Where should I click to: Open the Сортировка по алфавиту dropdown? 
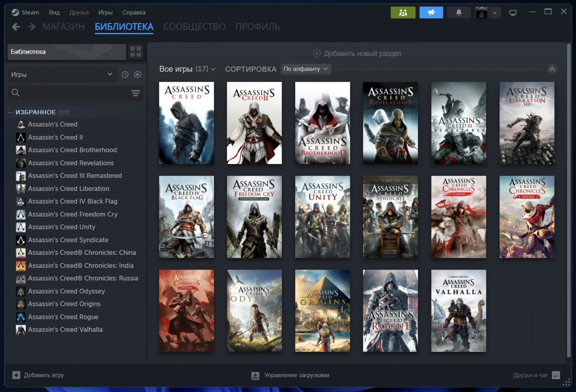pos(305,69)
